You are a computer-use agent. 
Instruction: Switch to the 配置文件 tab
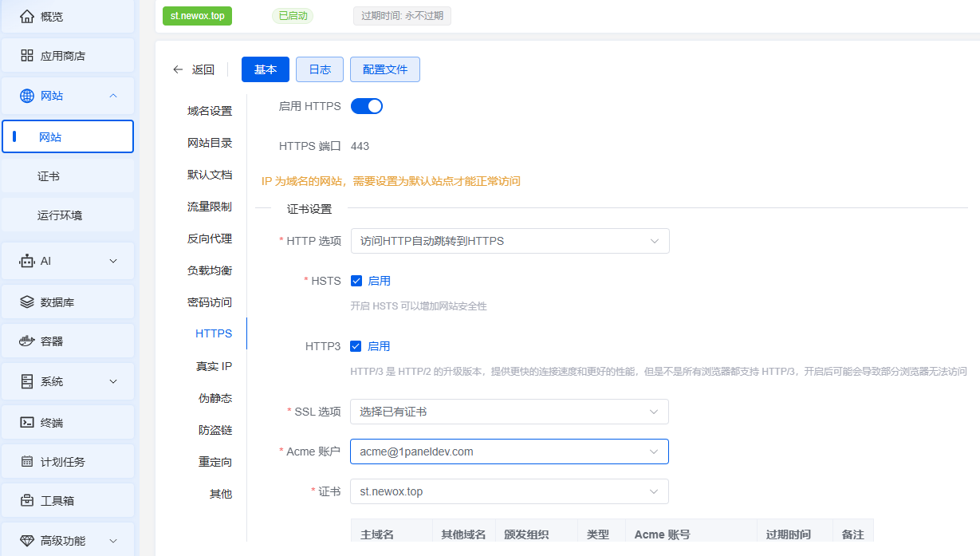click(385, 69)
